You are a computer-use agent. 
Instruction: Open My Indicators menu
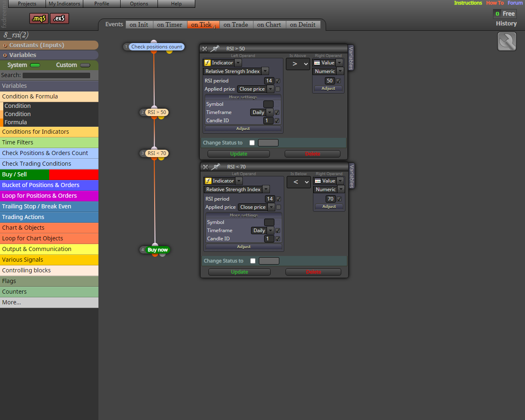(x=64, y=4)
